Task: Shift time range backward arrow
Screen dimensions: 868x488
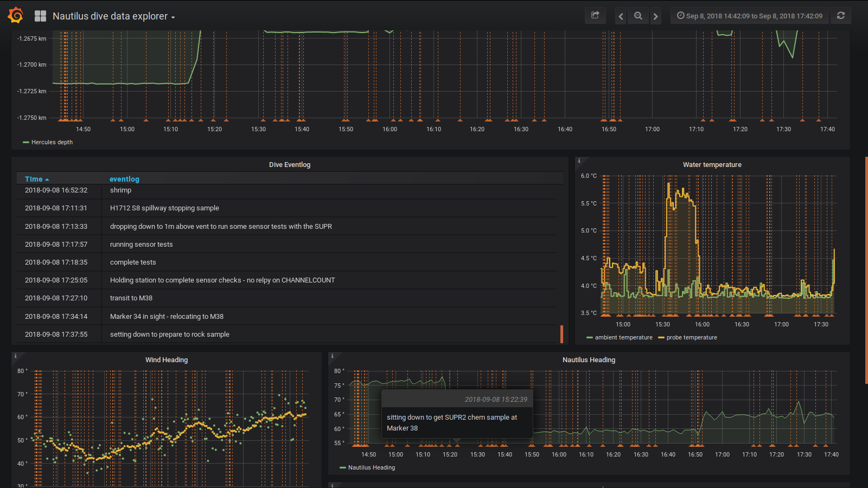Action: (x=621, y=16)
